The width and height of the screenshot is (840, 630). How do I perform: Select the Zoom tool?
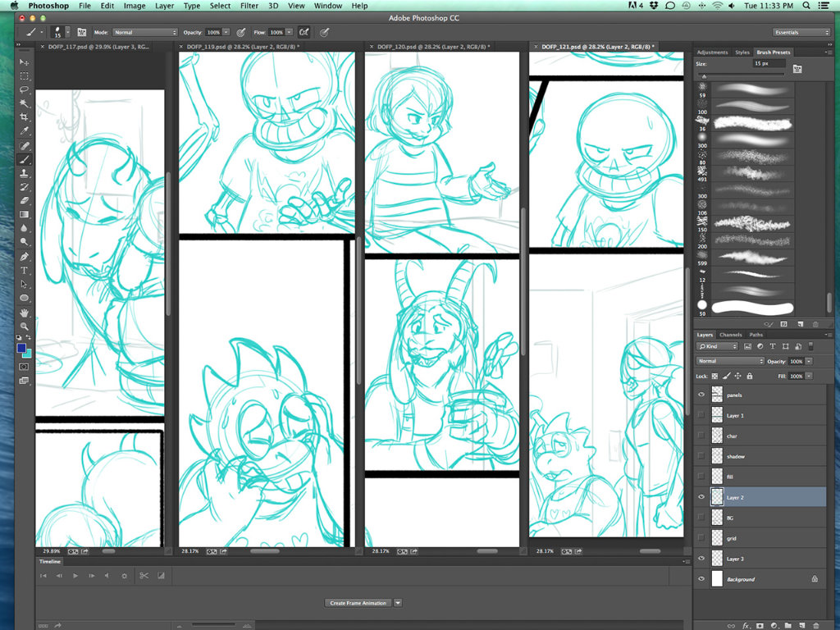pos(24,326)
